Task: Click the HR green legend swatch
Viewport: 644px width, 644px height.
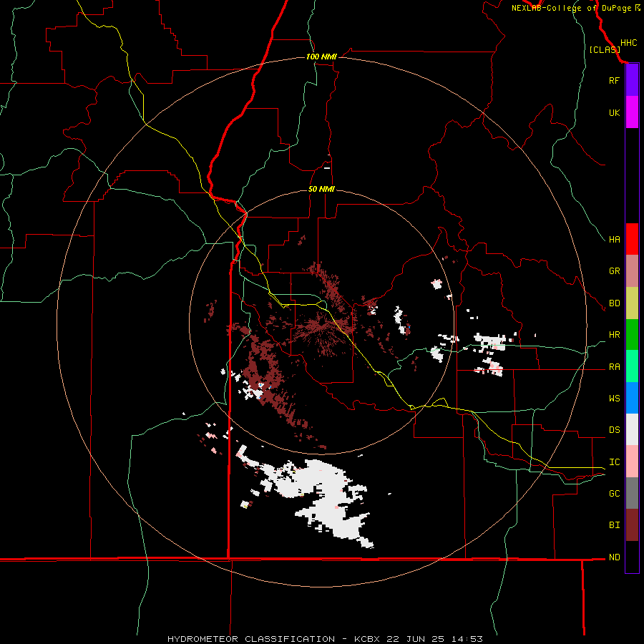Action: pyautogui.click(x=632, y=335)
